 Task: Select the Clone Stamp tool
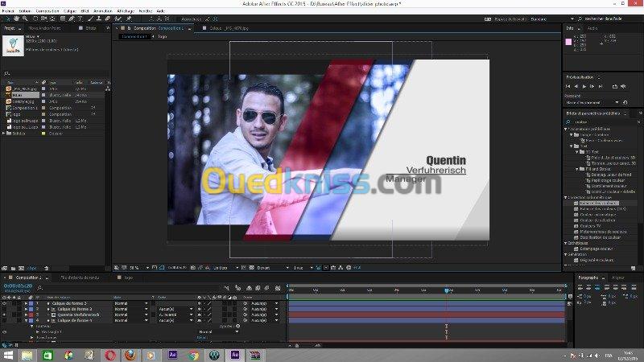point(98,19)
